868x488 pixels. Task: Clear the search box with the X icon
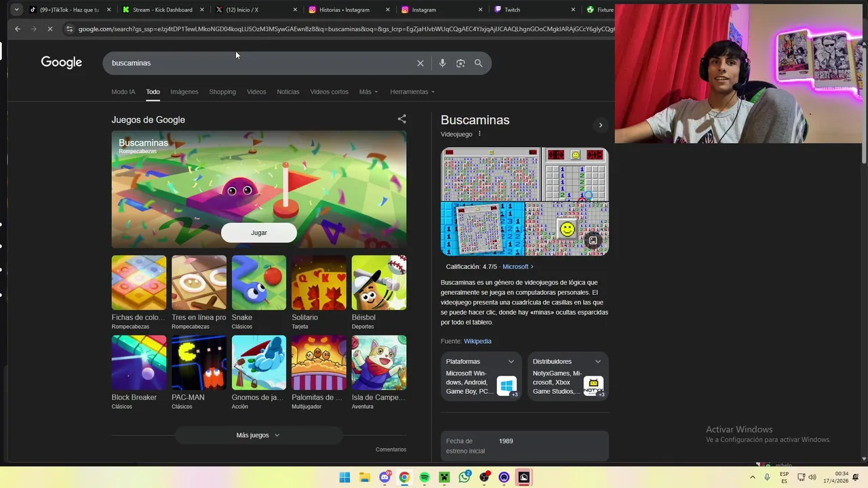[420, 63]
